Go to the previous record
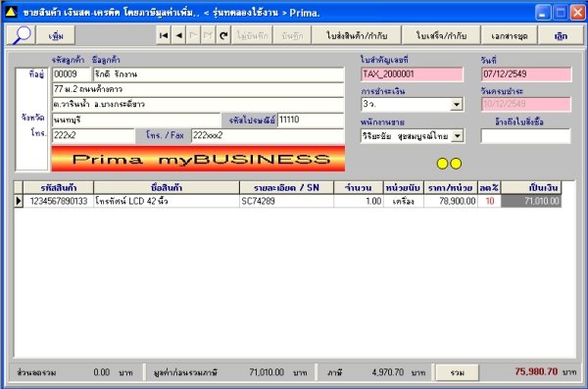Screen dimensions: 588x389 coord(179,35)
